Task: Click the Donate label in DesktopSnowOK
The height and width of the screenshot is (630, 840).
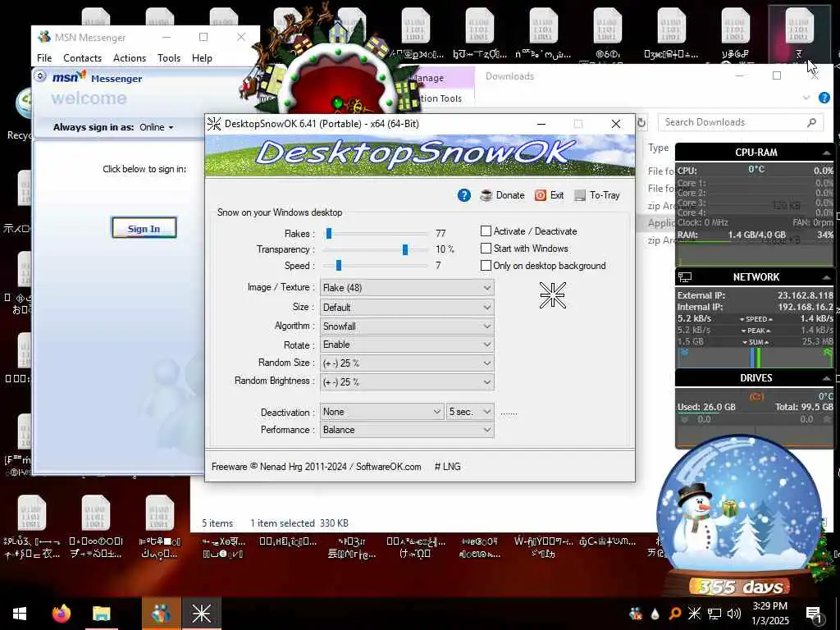Action: [510, 195]
